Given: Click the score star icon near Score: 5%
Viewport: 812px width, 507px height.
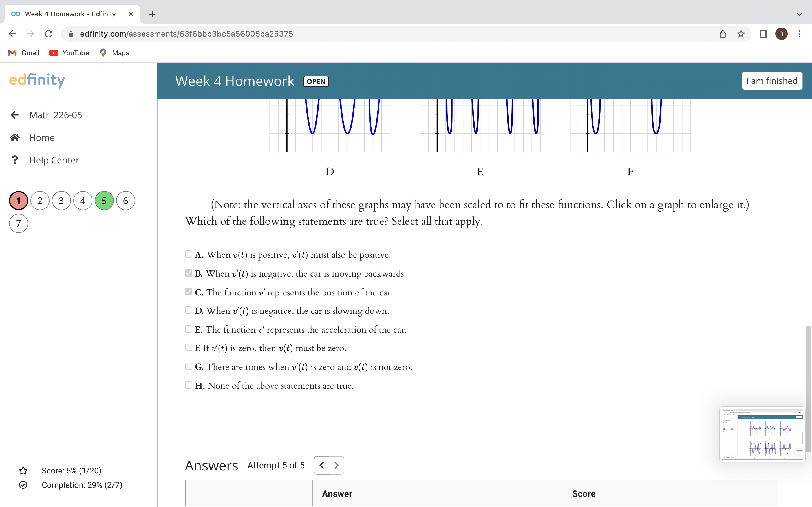Looking at the screenshot, I should click(23, 470).
